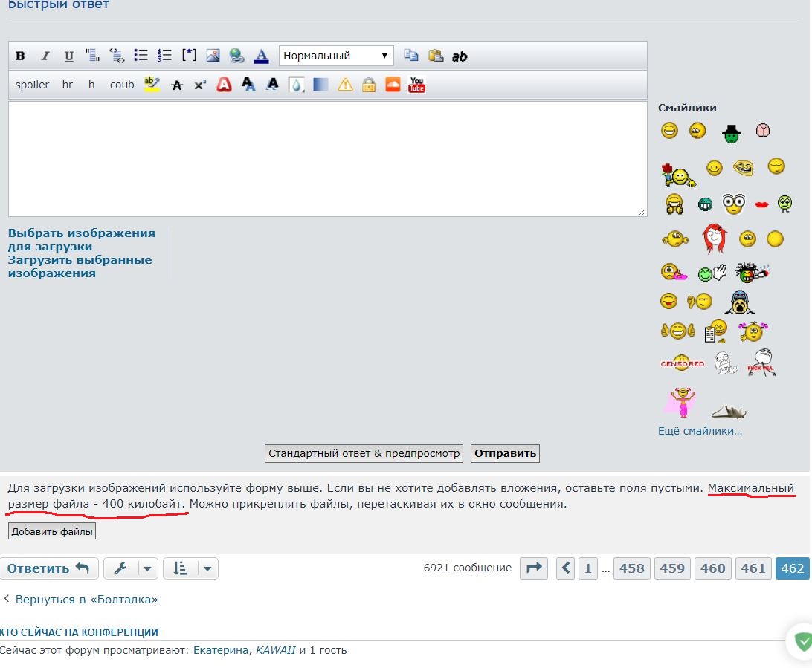
Task: Click the "Добавить файлы" button
Action: pyautogui.click(x=52, y=531)
